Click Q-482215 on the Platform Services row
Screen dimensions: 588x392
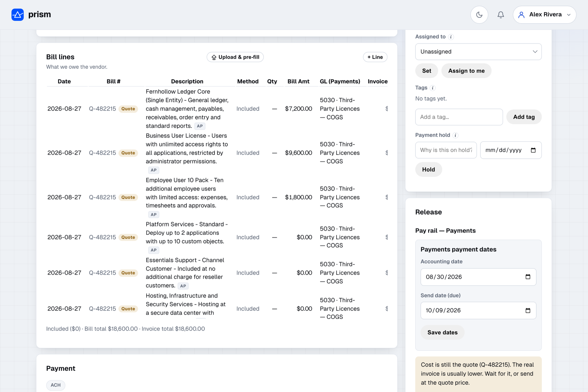point(102,237)
